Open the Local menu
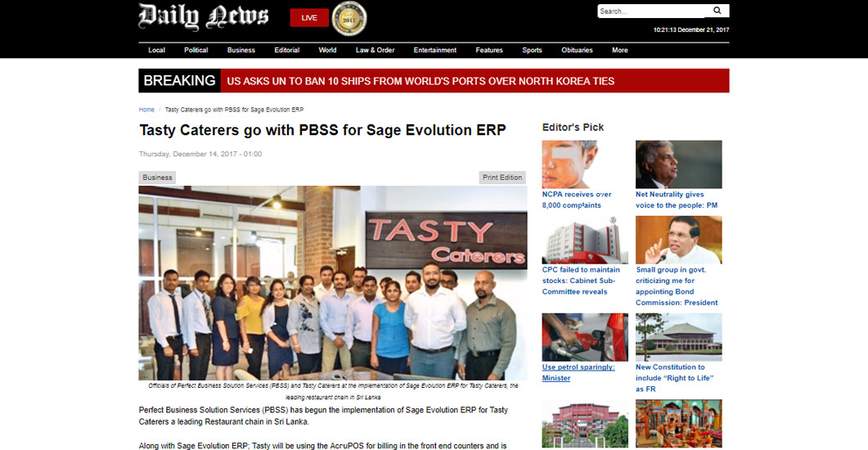The width and height of the screenshot is (868, 450). point(156,50)
